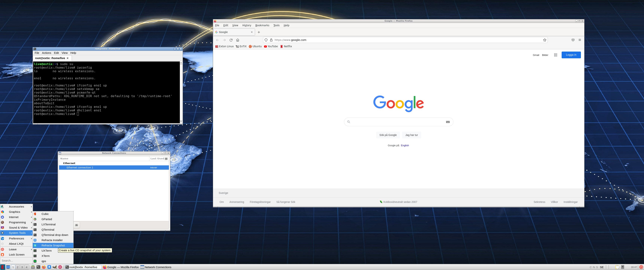Launch file manager from panel quicklaunch
This screenshot has height=270, width=644.
tap(33, 267)
